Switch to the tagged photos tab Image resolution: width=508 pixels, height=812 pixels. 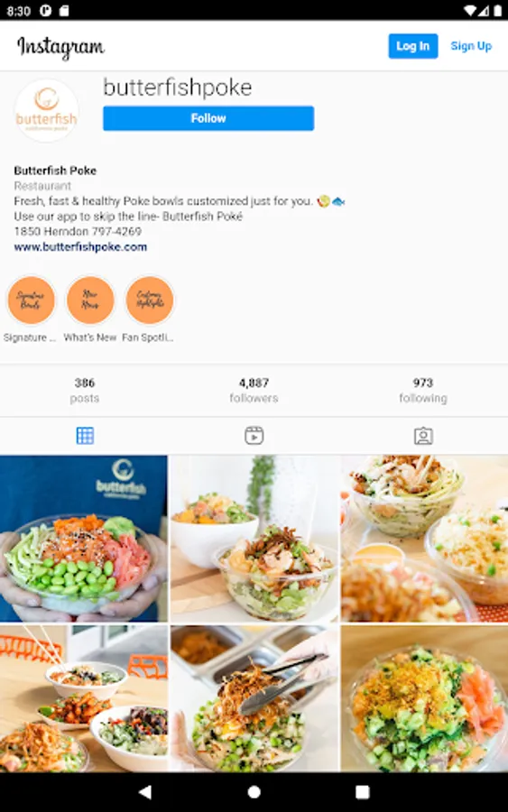423,436
